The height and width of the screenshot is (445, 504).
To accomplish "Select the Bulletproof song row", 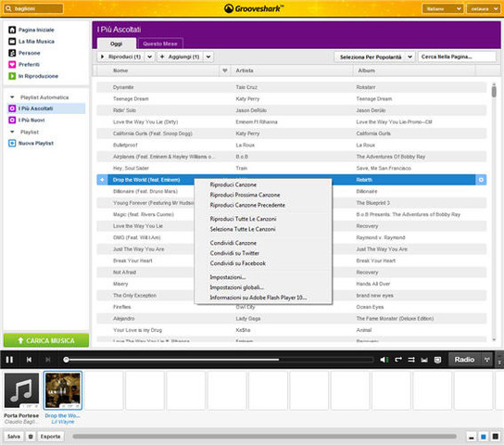I will (x=292, y=145).
